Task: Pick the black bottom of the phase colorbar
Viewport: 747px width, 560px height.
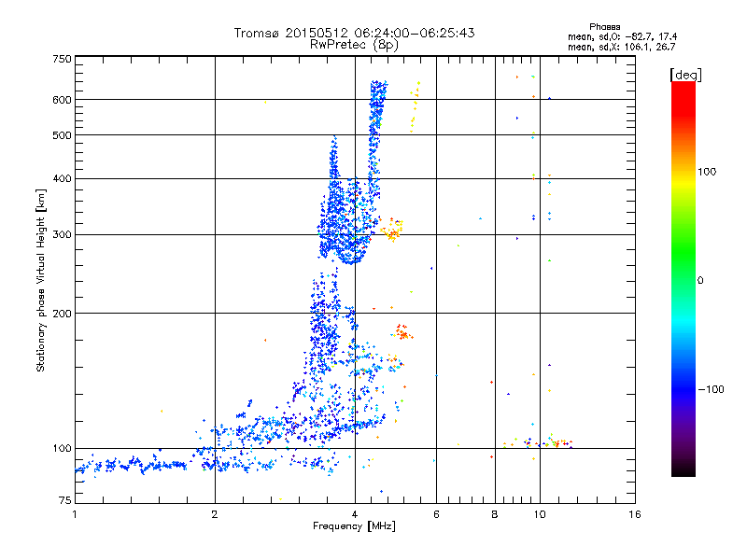Action: point(684,471)
